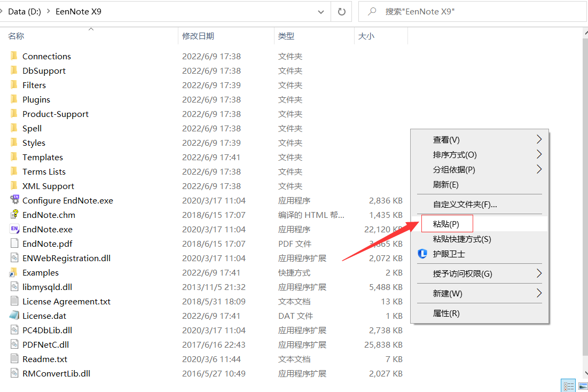
Task: Click the Spell folder icon
Action: point(14,128)
